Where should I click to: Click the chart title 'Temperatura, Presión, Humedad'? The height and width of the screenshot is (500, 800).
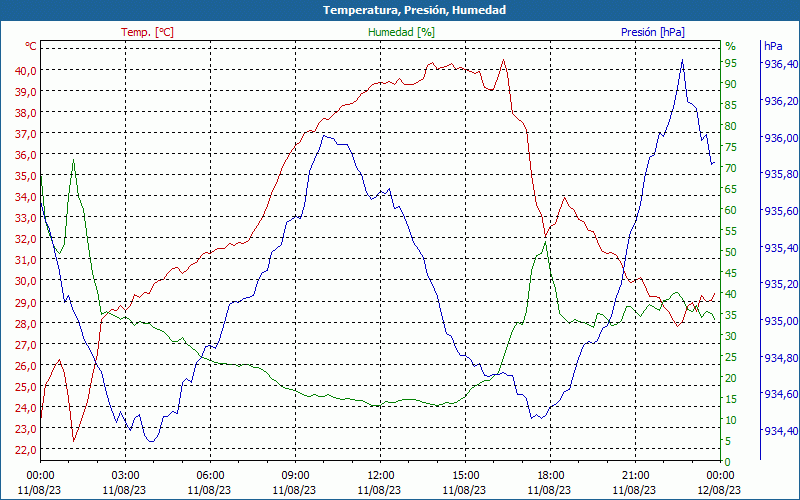point(414,10)
